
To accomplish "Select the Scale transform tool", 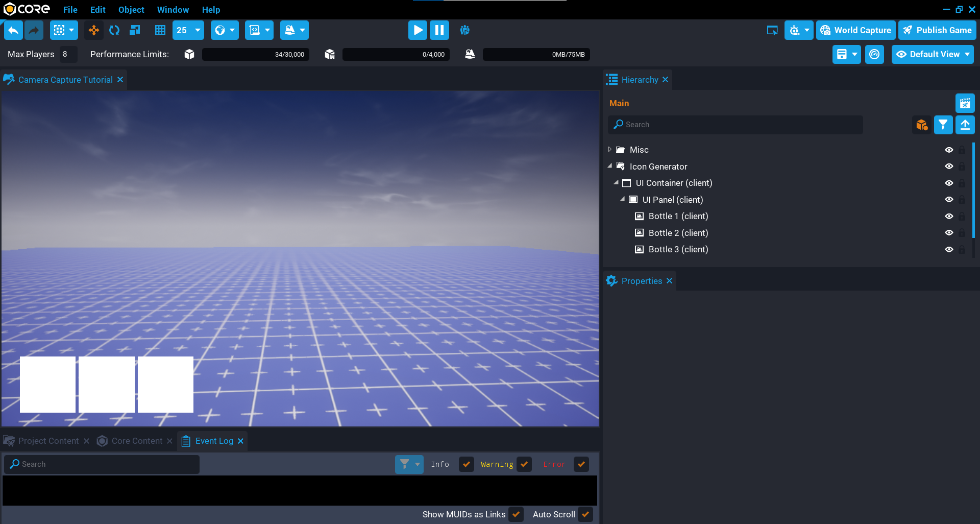I will (135, 30).
